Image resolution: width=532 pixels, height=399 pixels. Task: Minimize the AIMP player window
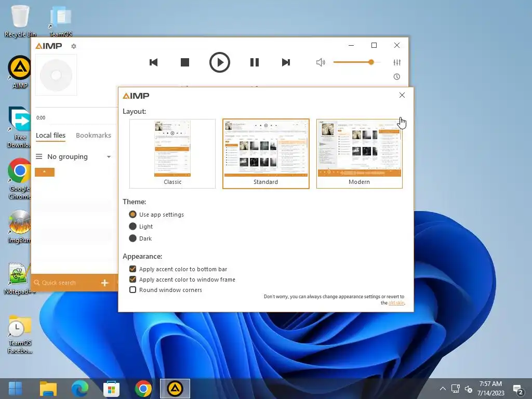click(x=351, y=45)
